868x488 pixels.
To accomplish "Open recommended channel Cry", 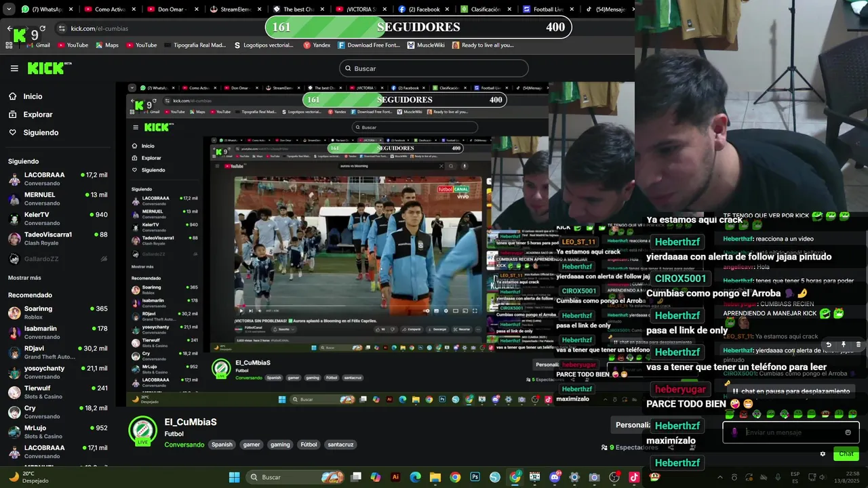I will [x=58, y=412].
